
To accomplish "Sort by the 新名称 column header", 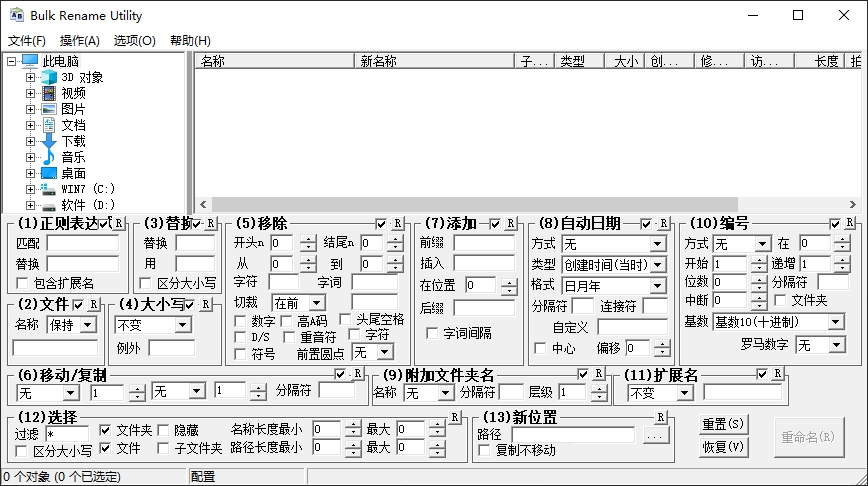I will 435,61.
